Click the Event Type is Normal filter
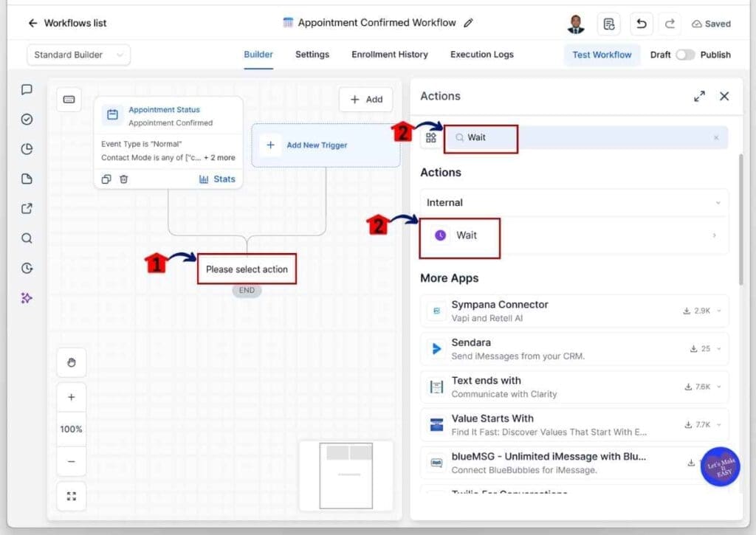Viewport: 756px width, 535px height. click(141, 144)
